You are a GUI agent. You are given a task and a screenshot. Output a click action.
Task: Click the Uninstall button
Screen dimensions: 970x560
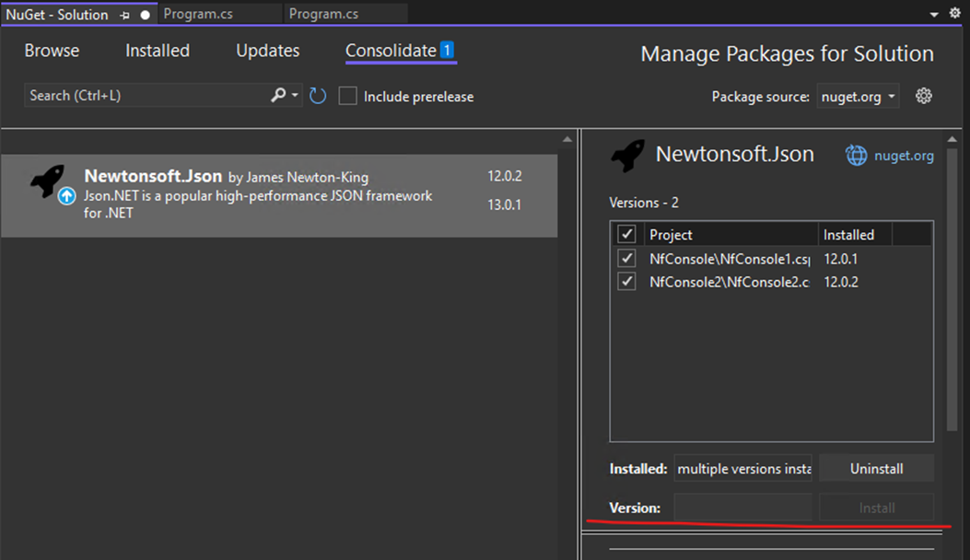click(876, 468)
